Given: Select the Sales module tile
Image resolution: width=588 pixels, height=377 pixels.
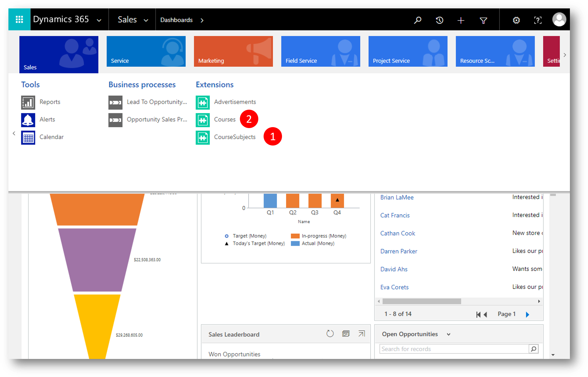Looking at the screenshot, I should pyautogui.click(x=59, y=55).
